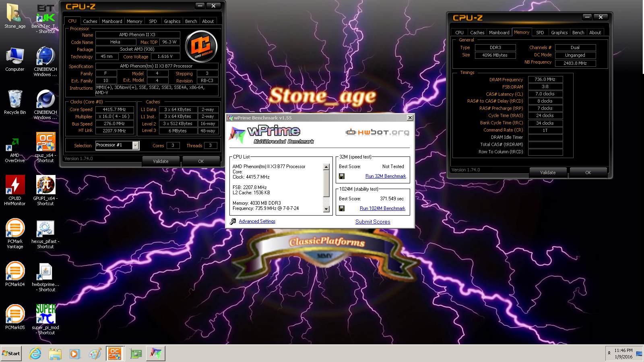Viewport: 644px width, 362px height.
Task: Click the Core Speed value 4415.7 MHz
Action: [114, 109]
